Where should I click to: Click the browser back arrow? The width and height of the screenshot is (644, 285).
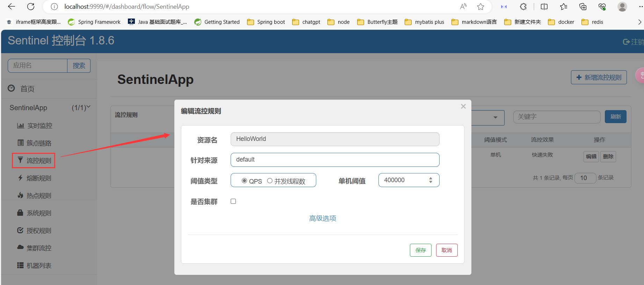coord(12,7)
